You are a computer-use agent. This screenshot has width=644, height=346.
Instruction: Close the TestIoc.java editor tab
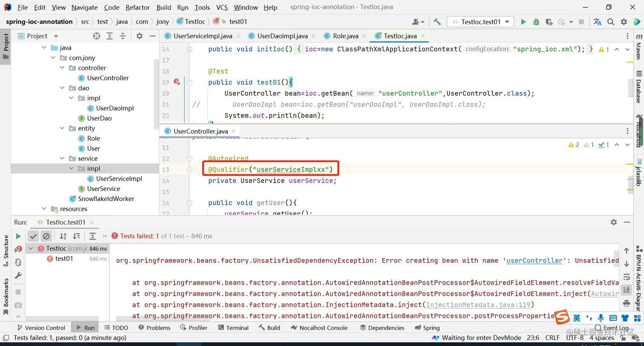[x=422, y=36]
